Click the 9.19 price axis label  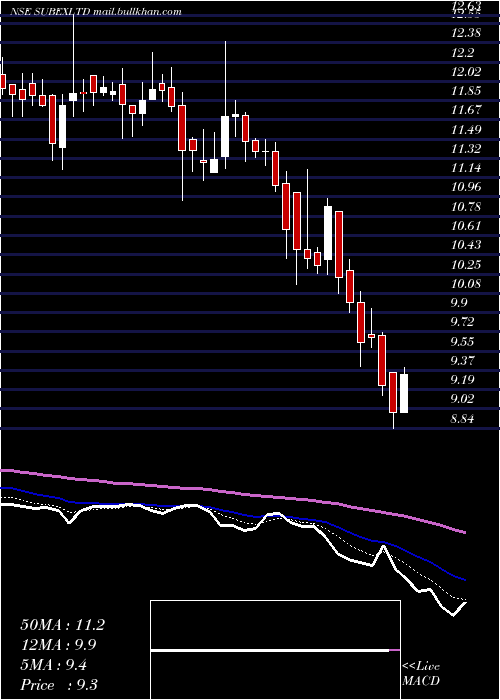pos(462,380)
